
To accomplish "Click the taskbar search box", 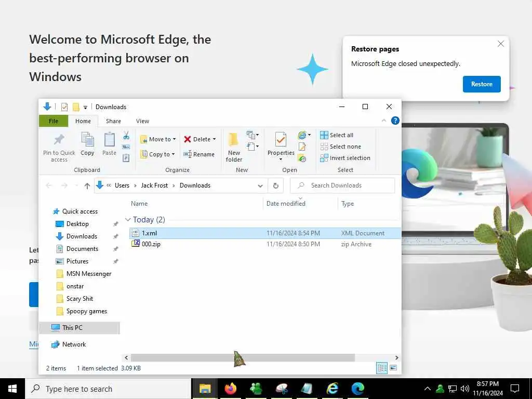I will 108,389.
